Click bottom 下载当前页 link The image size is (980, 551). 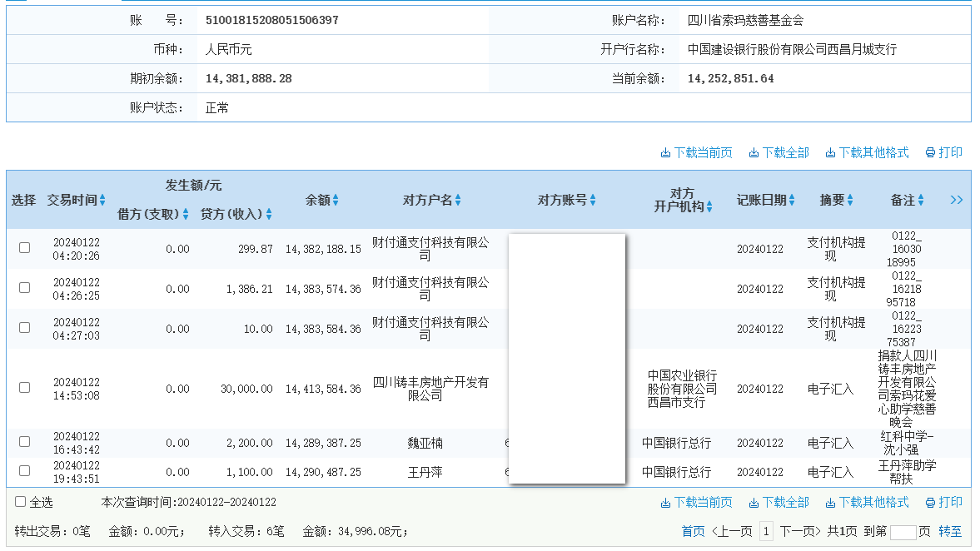click(696, 502)
